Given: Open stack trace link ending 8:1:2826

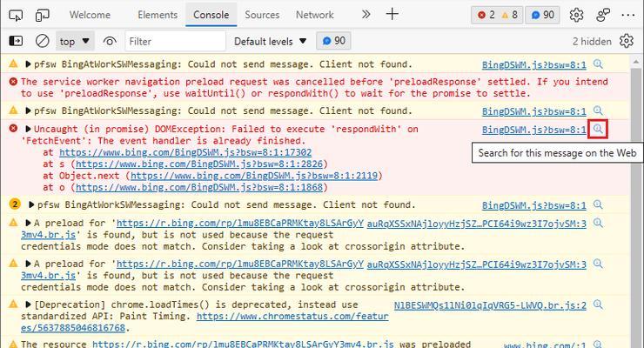Looking at the screenshot, I should (199, 164).
